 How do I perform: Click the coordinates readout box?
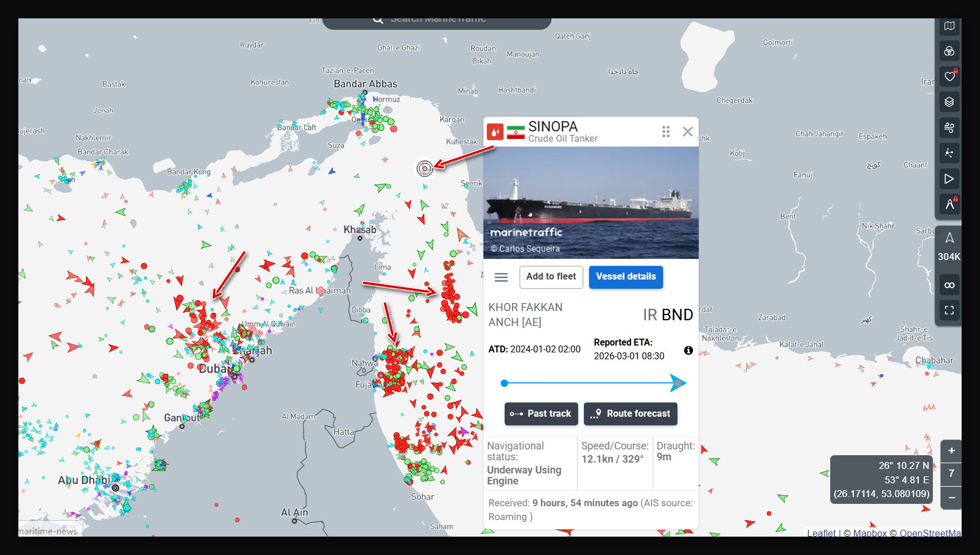pos(882,480)
